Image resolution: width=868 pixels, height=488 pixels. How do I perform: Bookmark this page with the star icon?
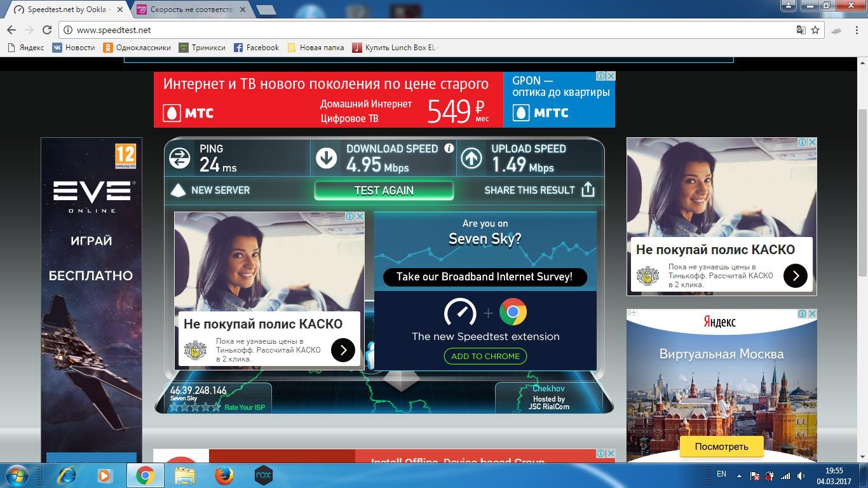pyautogui.click(x=815, y=30)
